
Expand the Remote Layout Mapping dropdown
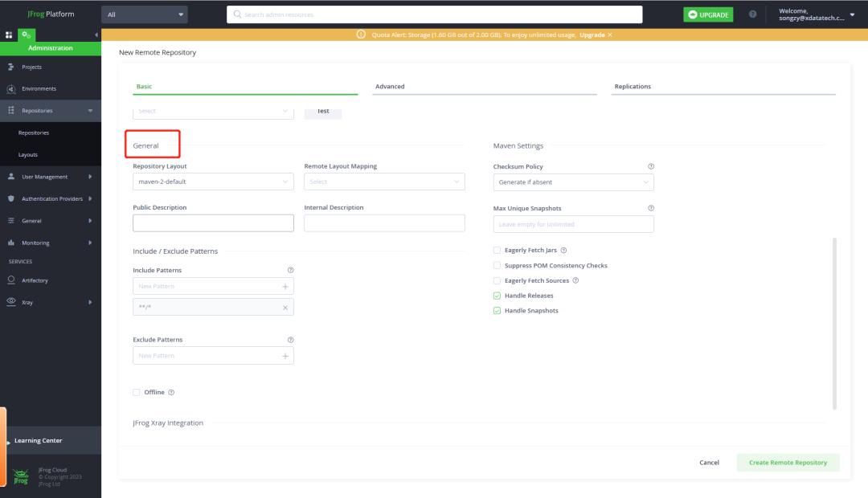click(x=384, y=182)
